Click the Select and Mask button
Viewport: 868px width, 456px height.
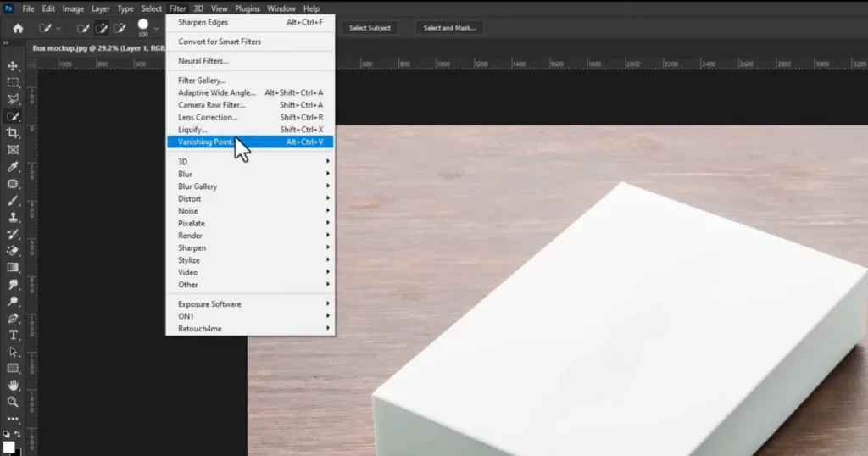449,28
